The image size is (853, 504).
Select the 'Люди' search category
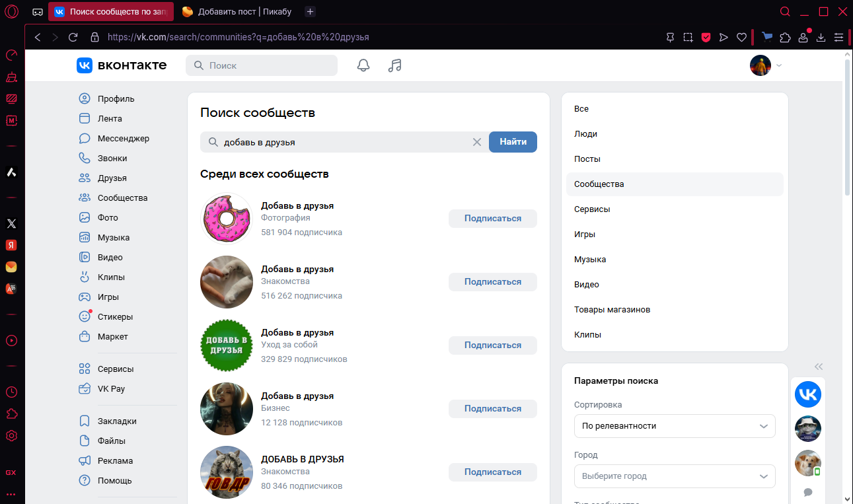(585, 134)
